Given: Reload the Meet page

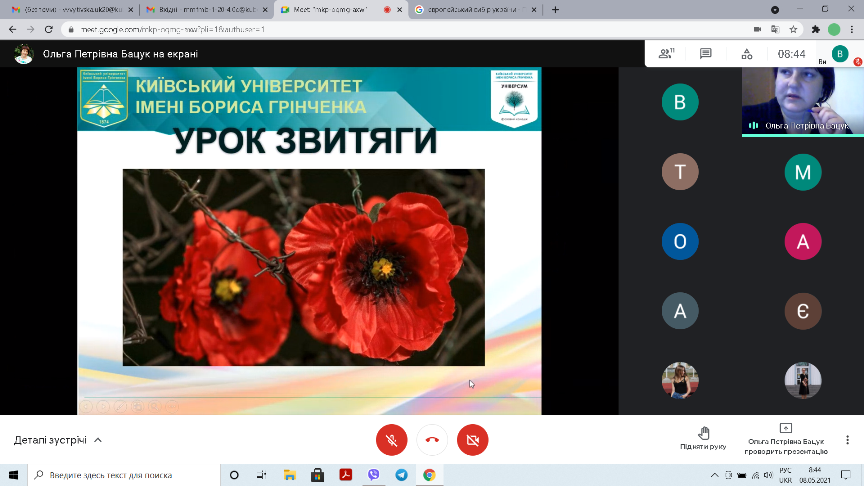Looking at the screenshot, I should (x=47, y=30).
